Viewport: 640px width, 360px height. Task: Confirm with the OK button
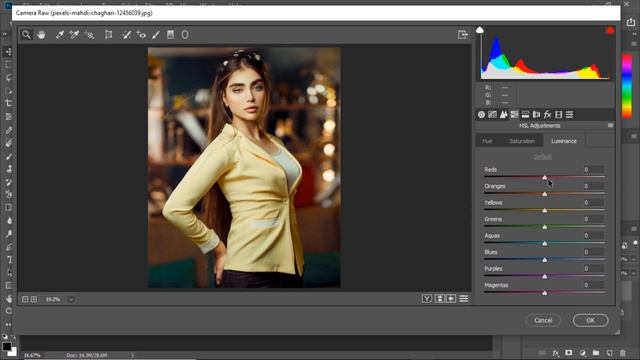click(x=591, y=320)
